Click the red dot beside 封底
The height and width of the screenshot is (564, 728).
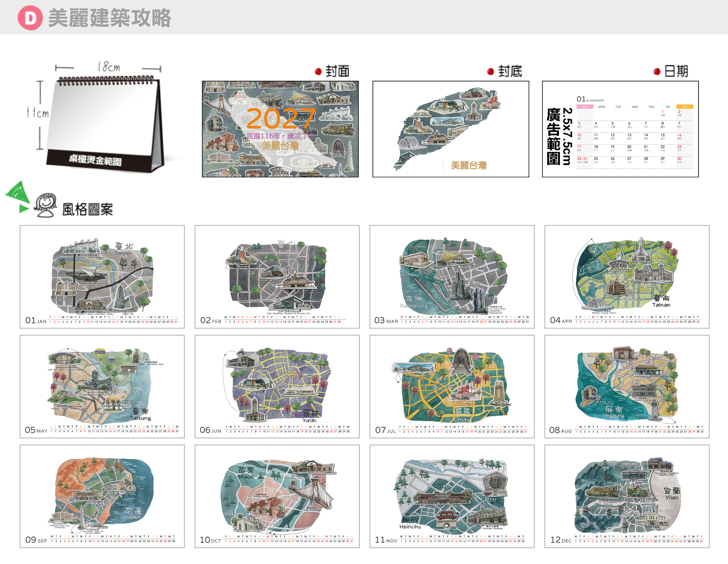coord(490,72)
